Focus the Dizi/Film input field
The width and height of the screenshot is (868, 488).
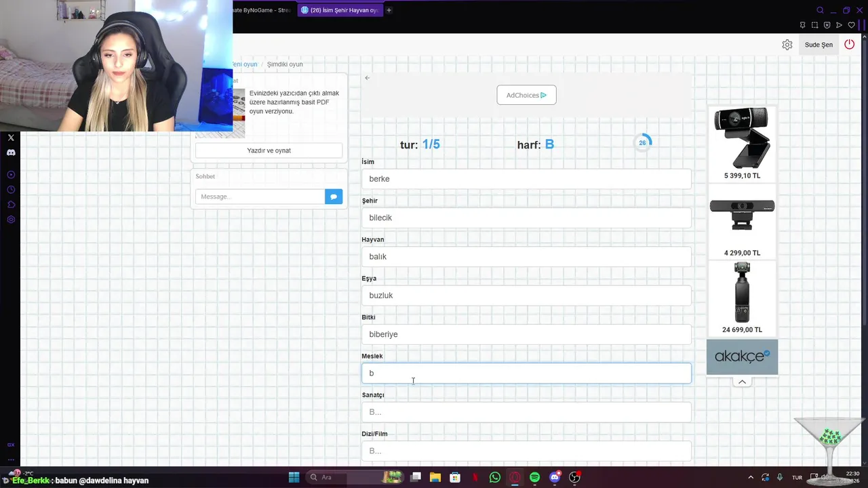526,451
